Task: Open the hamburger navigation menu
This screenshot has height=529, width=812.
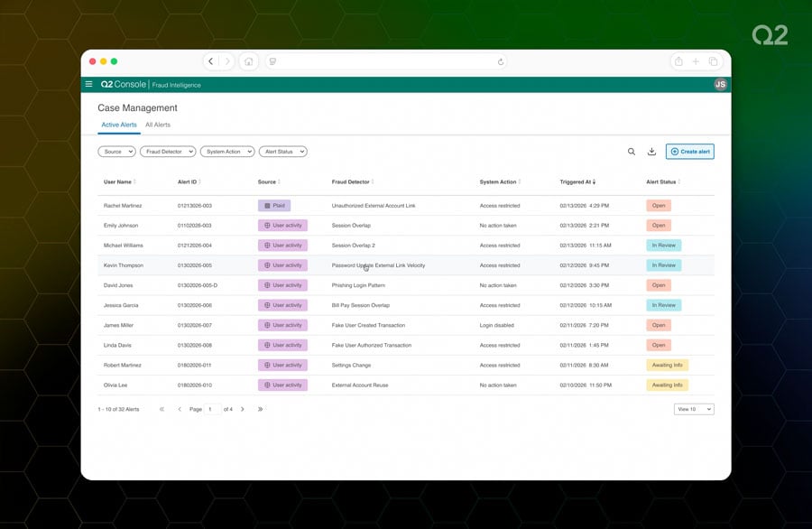Action: pos(88,84)
